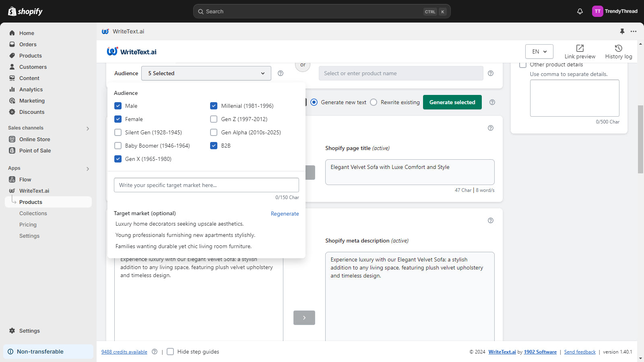The height and width of the screenshot is (362, 644).
Task: Click the Marketing target icon
Action: [x=12, y=101]
